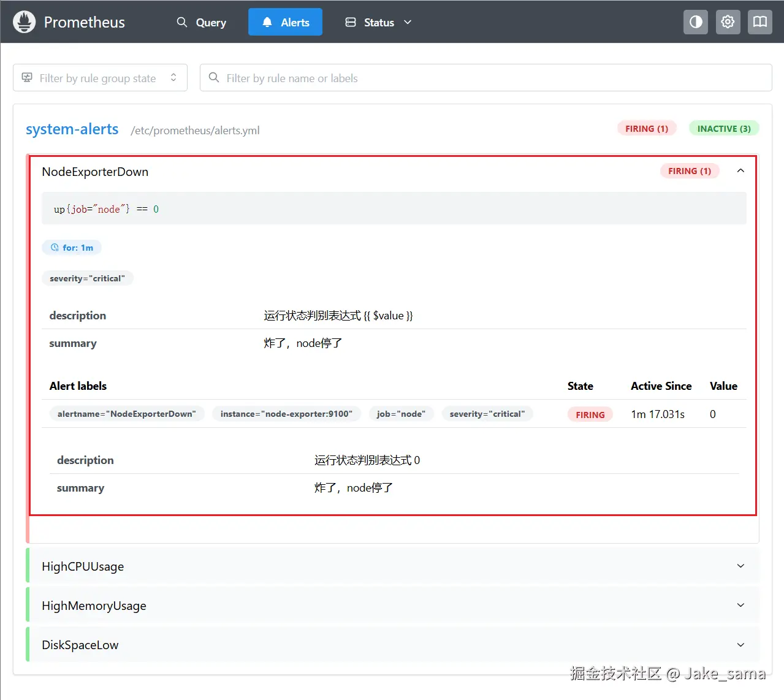Collapse the NodeExporterDown rule
The height and width of the screenshot is (700, 784).
(740, 171)
